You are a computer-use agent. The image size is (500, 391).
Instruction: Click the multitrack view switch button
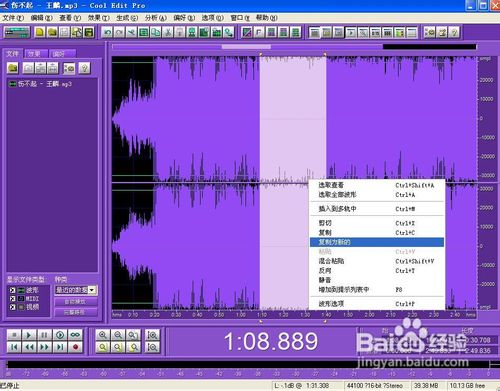point(17,32)
